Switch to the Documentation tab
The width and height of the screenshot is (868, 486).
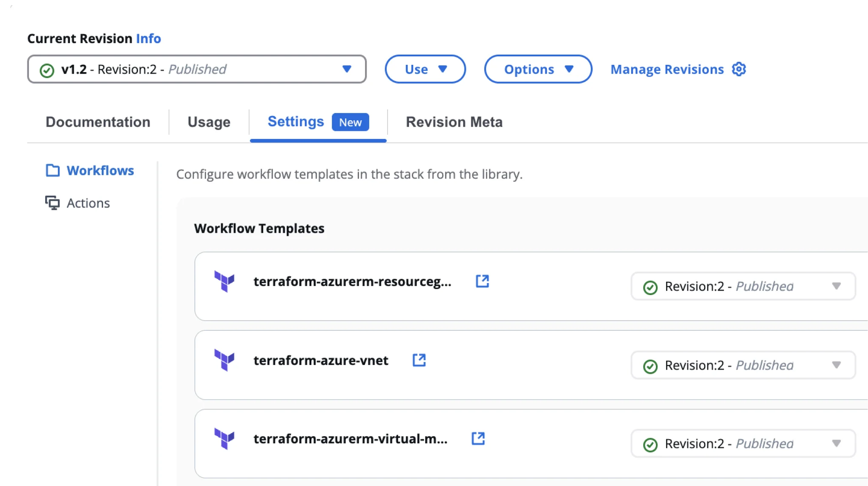tap(98, 122)
